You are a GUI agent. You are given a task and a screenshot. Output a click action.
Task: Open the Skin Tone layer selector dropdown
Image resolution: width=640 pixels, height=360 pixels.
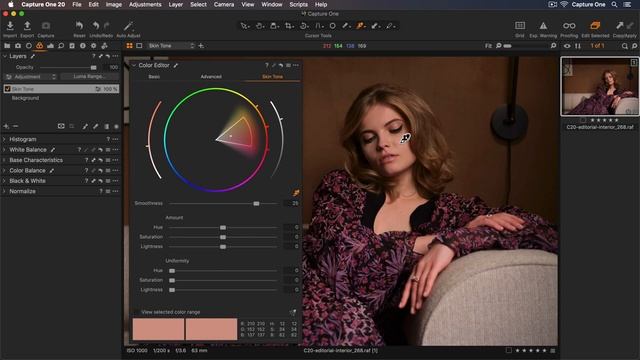(171, 46)
